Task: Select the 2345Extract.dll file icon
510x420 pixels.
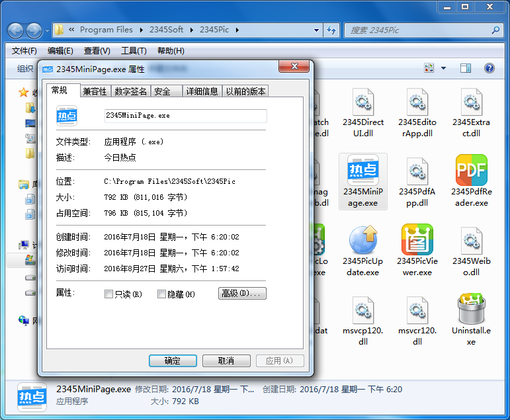Action: coord(471,102)
